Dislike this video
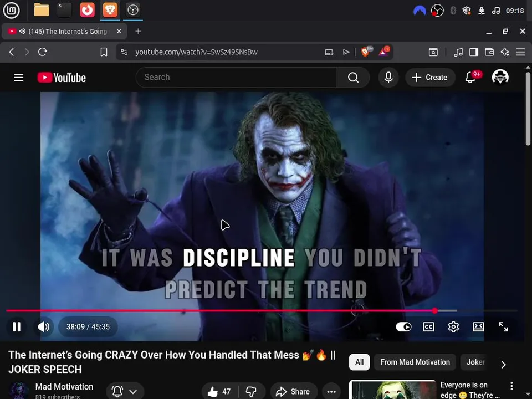Image resolution: width=532 pixels, height=399 pixels. [x=252, y=392]
